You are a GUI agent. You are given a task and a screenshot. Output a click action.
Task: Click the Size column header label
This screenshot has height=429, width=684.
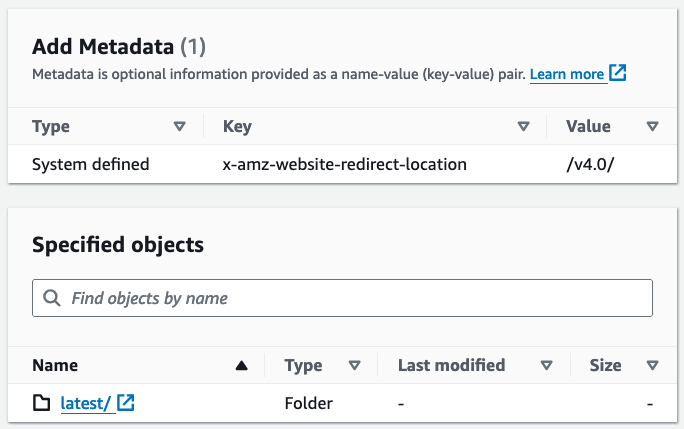coord(605,365)
